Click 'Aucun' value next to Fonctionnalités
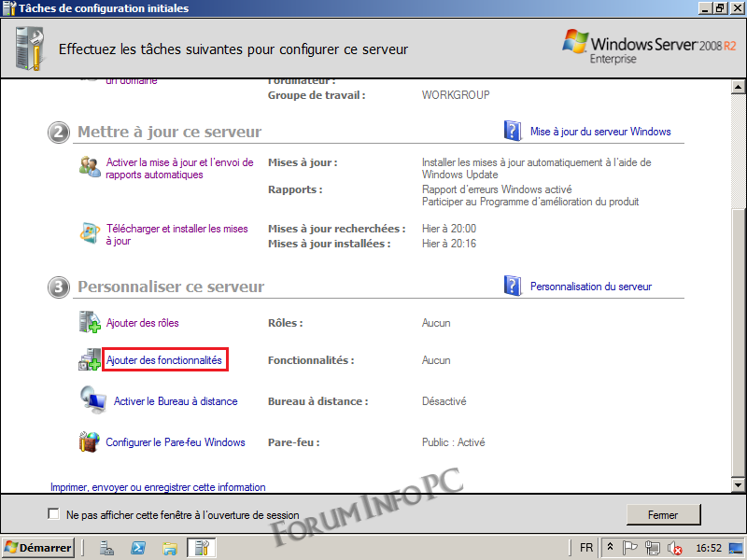This screenshot has width=747, height=560. 436,360
